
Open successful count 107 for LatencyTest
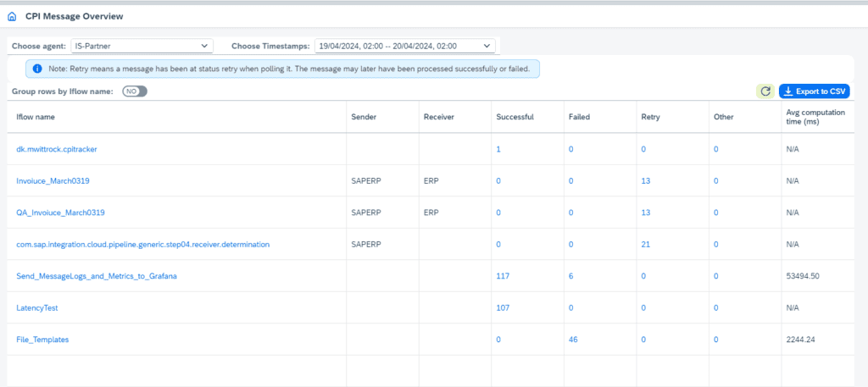coord(503,308)
